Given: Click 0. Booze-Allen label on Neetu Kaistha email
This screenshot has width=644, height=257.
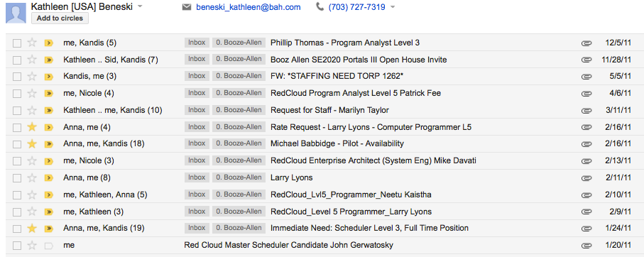Looking at the screenshot, I should [x=239, y=195].
